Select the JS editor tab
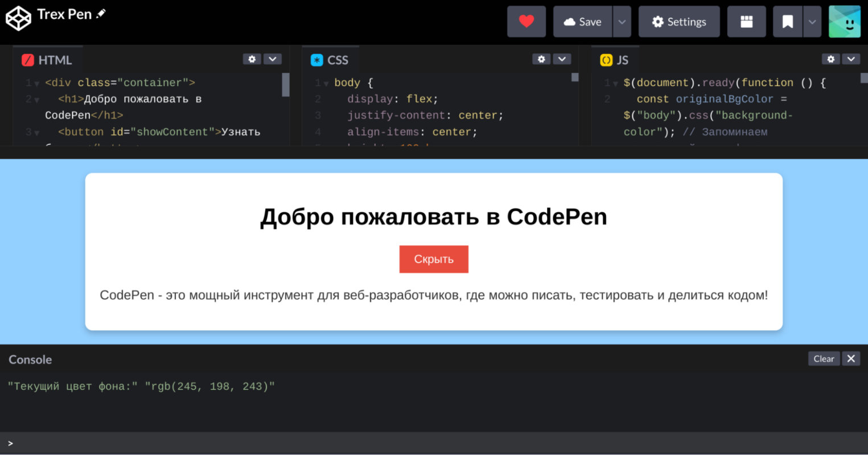The width and height of the screenshot is (868, 455). pos(615,60)
